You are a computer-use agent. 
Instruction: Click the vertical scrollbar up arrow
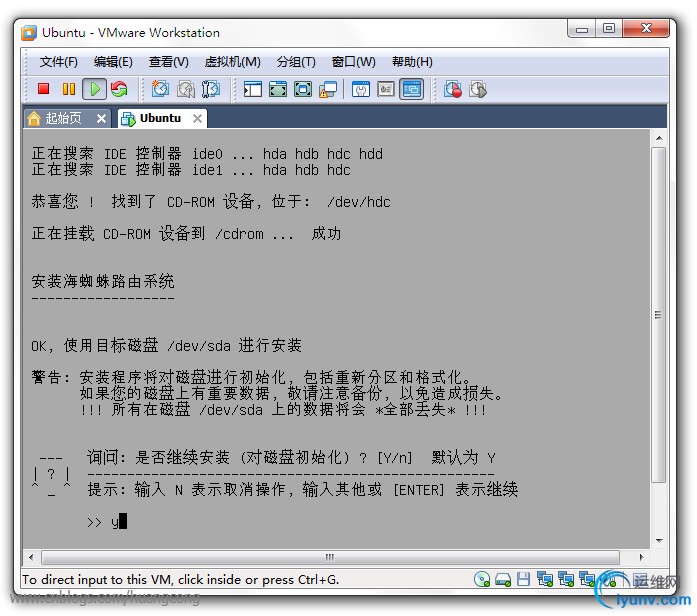coord(659,138)
